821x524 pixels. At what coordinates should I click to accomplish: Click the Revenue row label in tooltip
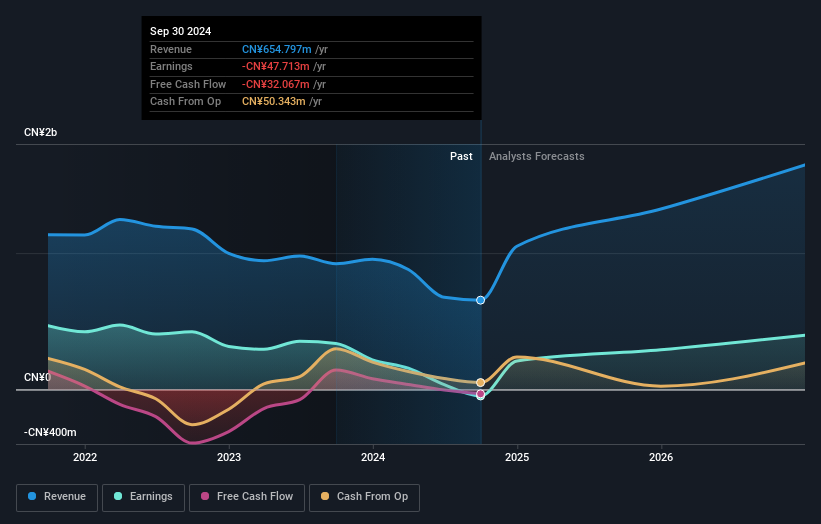tap(171, 49)
